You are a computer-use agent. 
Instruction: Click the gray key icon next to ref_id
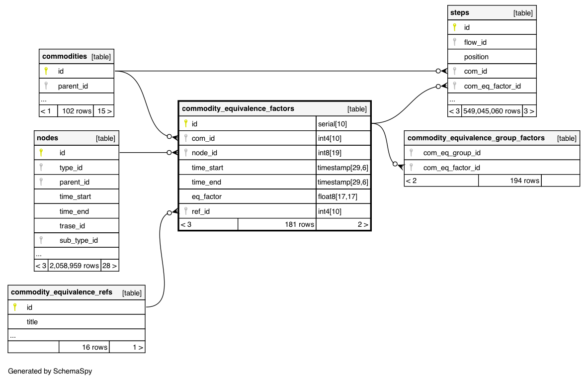(x=186, y=211)
